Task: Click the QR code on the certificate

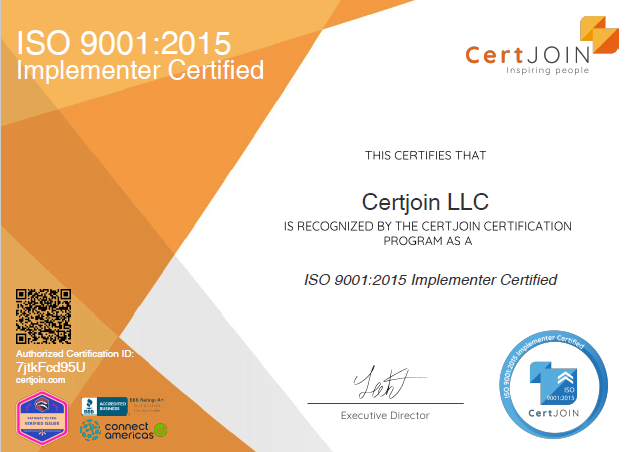Action: pos(43,316)
